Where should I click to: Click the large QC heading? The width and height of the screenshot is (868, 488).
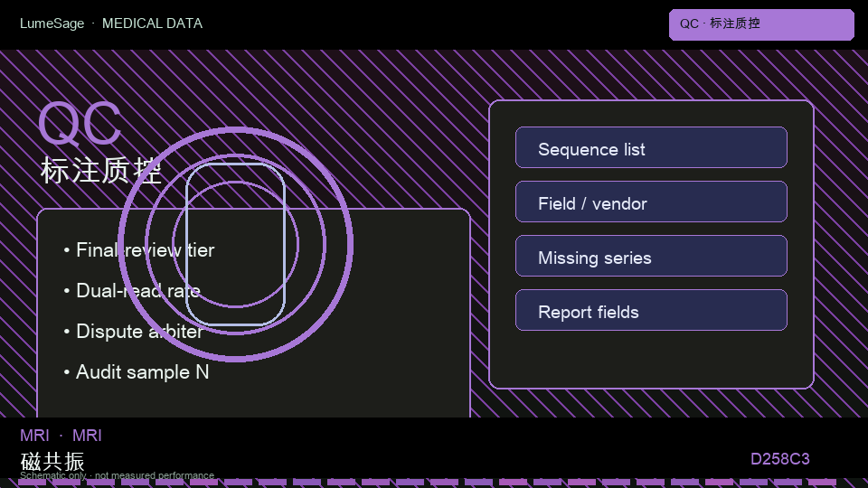(80, 124)
